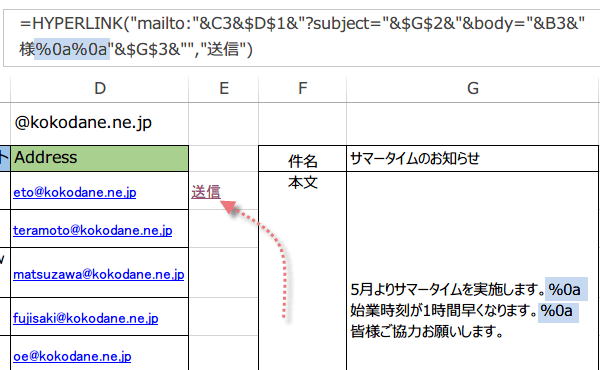Select empty cell in column E beside teramoto address
600x370 pixels.
224,228
